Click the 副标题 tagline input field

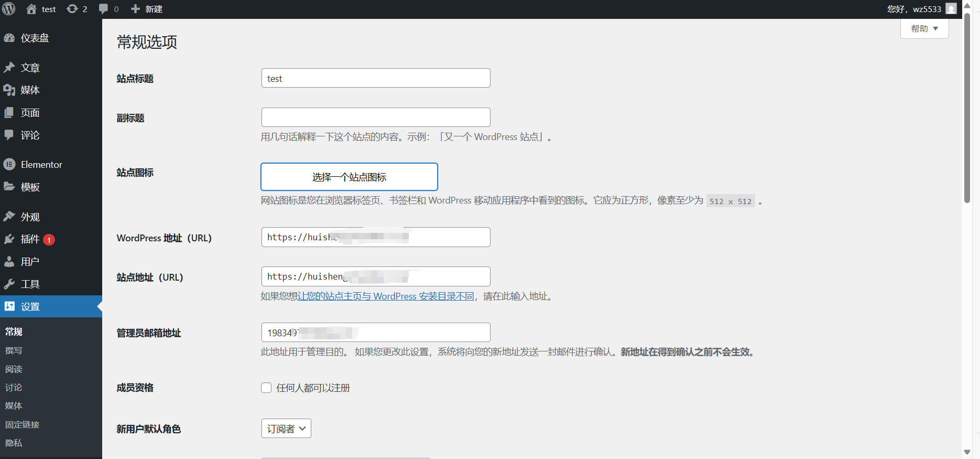click(376, 117)
